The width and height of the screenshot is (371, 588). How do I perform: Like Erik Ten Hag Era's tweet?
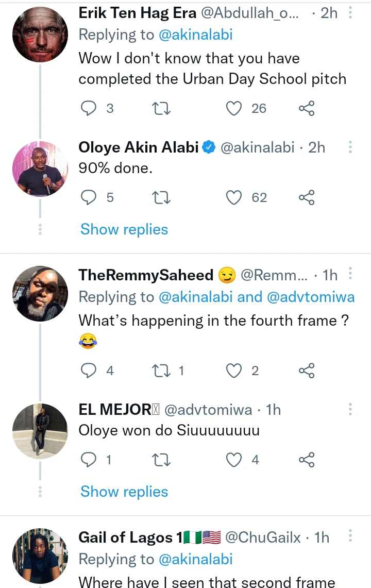pos(234,108)
